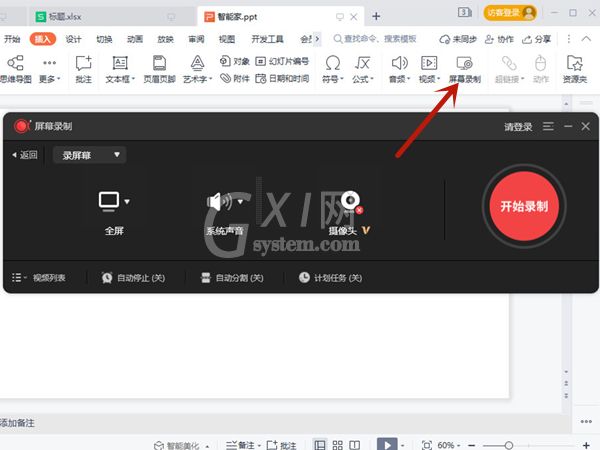Open the 更多 insert options
The height and width of the screenshot is (450, 600).
[50, 69]
